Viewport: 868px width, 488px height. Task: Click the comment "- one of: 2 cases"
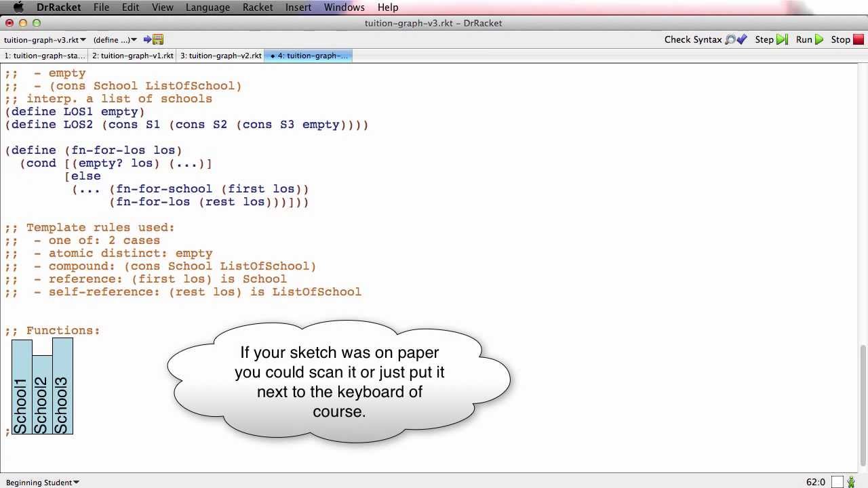[97, 241]
